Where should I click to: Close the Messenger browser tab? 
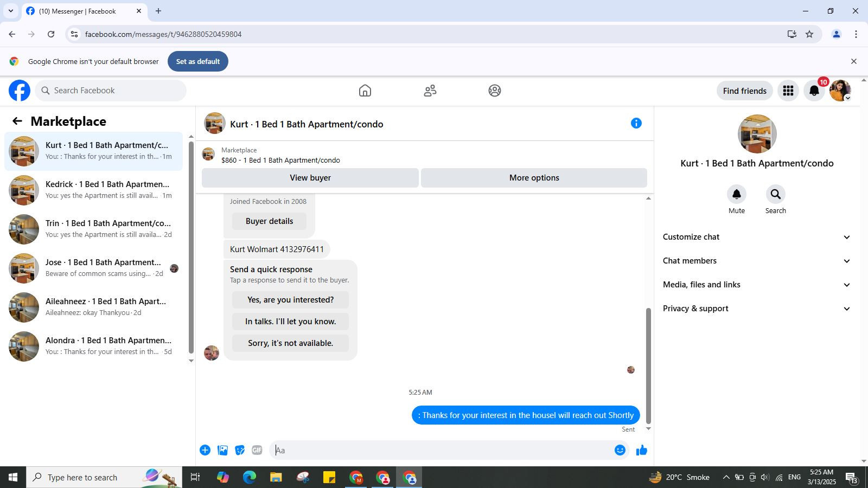(x=139, y=11)
